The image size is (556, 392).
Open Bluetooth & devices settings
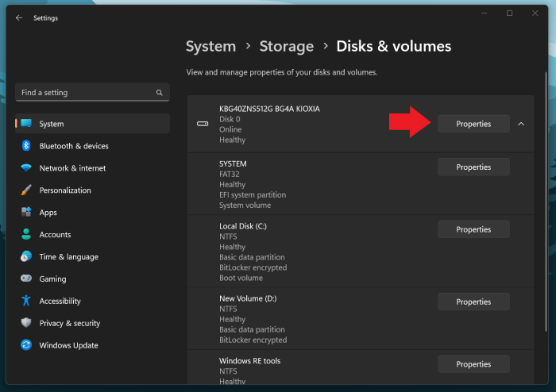pyautogui.click(x=92, y=146)
